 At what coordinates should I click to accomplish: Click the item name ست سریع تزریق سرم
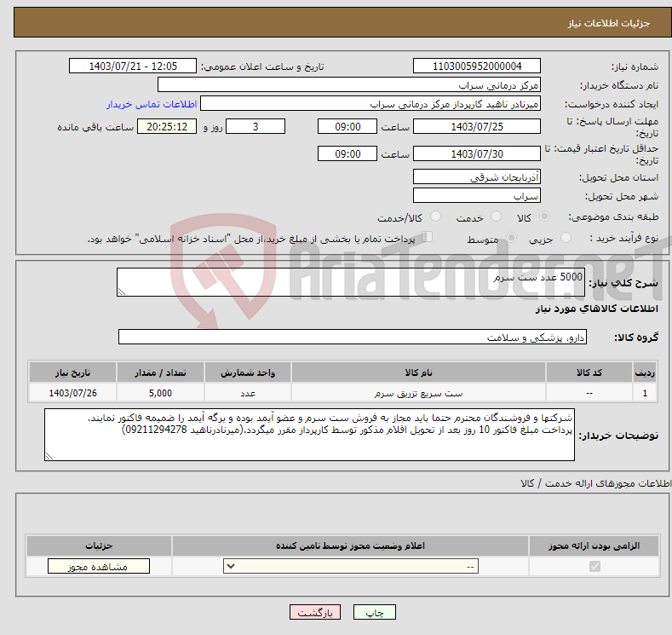(418, 393)
